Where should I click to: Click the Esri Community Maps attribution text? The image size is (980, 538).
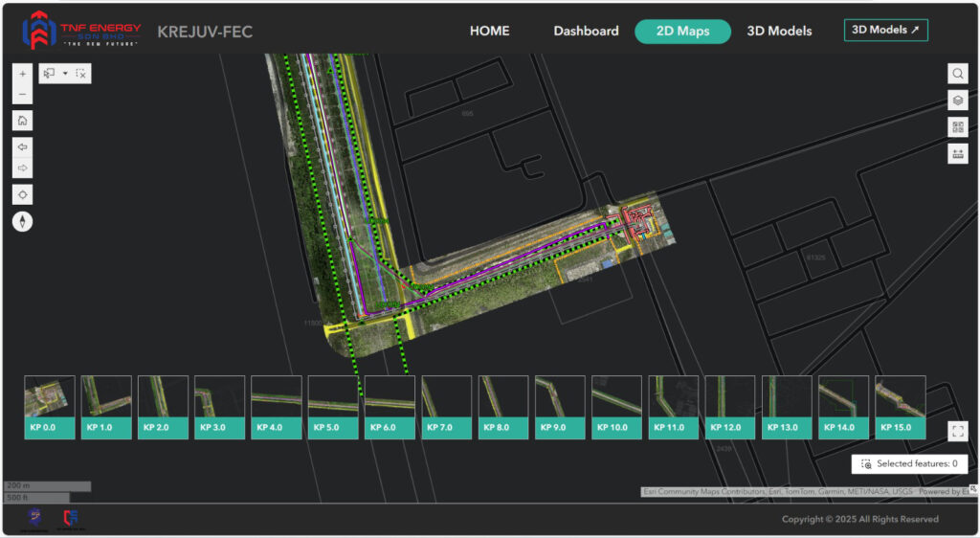click(x=778, y=492)
